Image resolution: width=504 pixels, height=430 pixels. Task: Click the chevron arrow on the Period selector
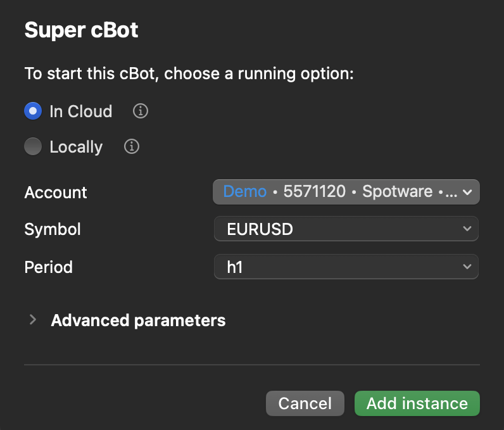click(467, 267)
